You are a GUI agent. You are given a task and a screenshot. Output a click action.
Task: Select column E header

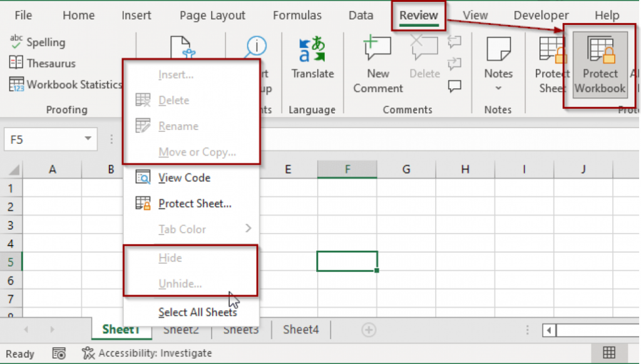(288, 169)
